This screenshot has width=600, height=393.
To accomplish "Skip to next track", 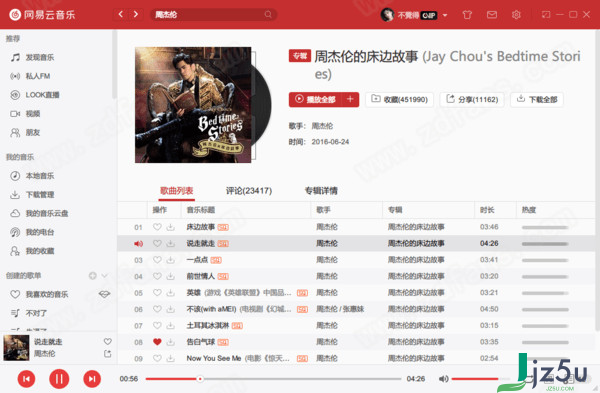I will tap(92, 379).
